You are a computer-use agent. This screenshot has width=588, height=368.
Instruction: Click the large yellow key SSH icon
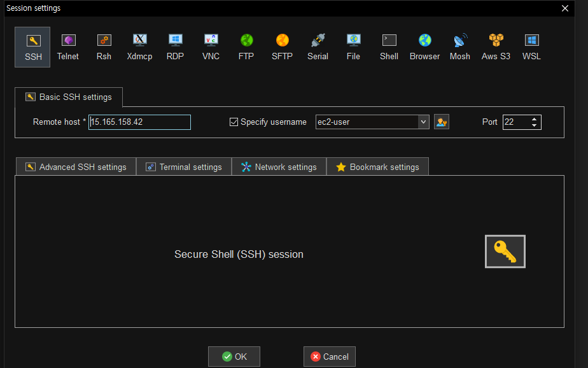tap(505, 251)
